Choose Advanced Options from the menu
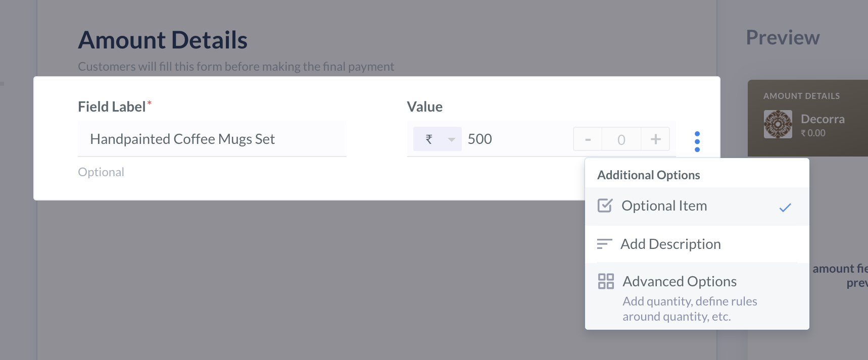 click(679, 281)
